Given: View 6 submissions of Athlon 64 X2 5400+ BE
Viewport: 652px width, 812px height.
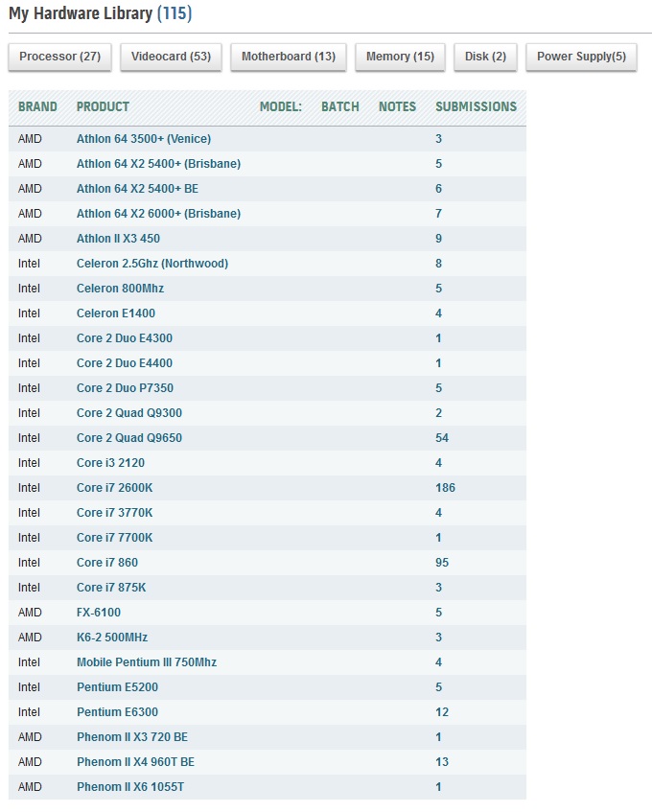Looking at the screenshot, I should 438,189.
